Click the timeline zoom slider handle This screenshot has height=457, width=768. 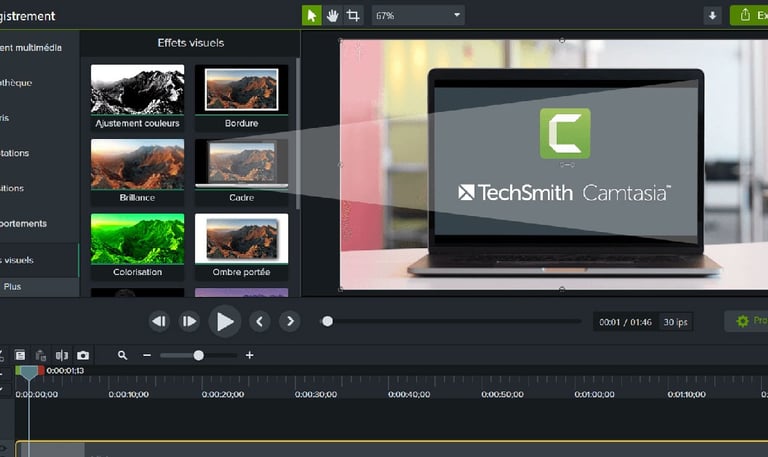(198, 355)
